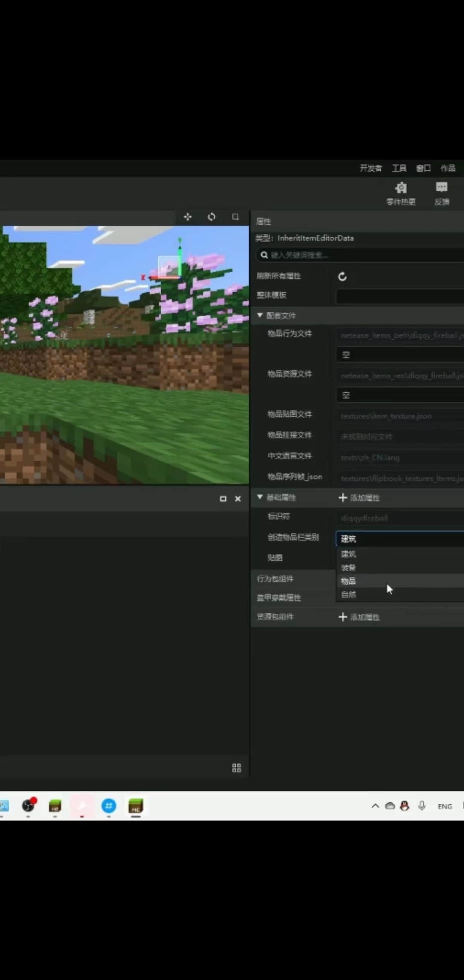This screenshot has width=464, height=980.
Task: Collapse the 基础属性 section
Action: click(x=260, y=497)
